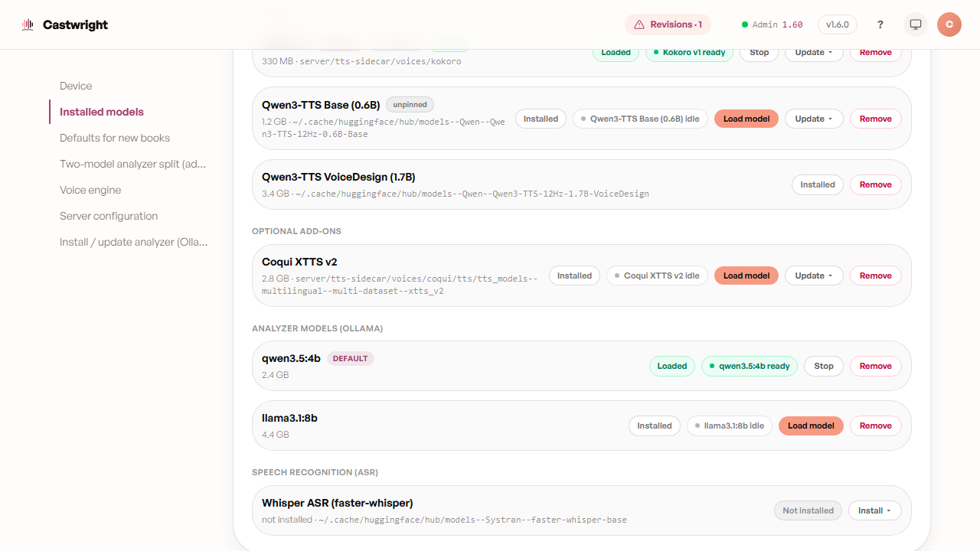The height and width of the screenshot is (551, 980).
Task: Click Installed badge for Qwen3-TTS VoiceDesign
Action: (x=818, y=184)
